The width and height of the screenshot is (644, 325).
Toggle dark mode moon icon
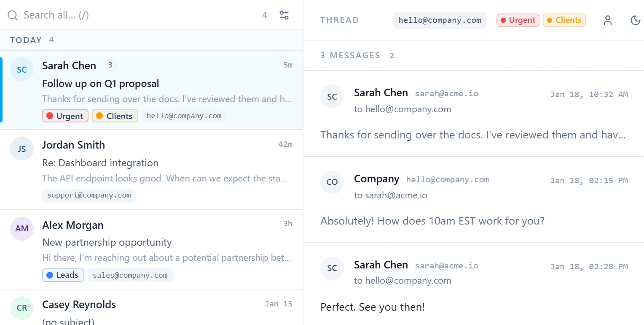coord(636,20)
